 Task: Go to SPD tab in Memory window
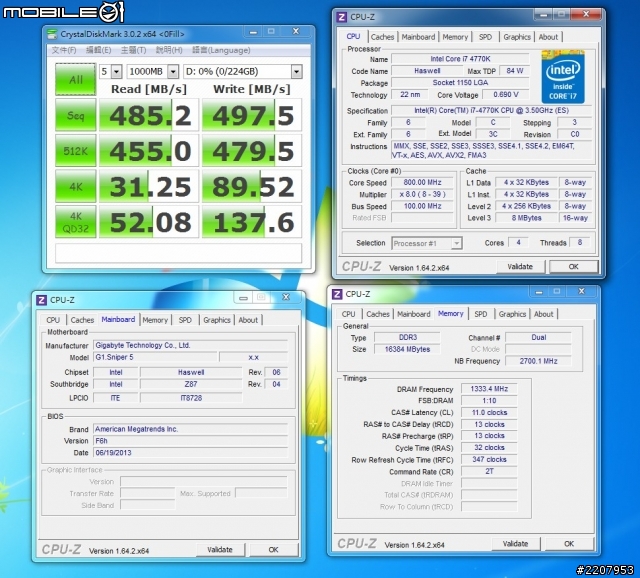481,314
